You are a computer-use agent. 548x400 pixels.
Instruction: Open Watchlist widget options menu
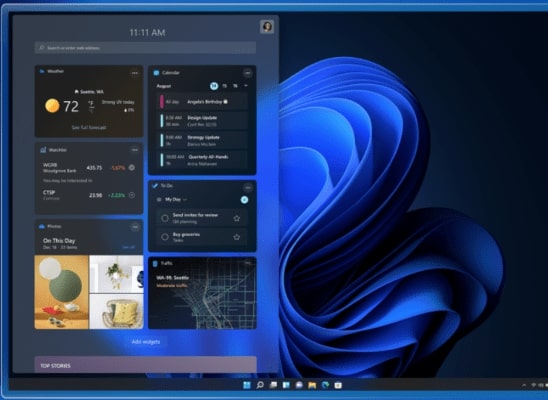135,150
